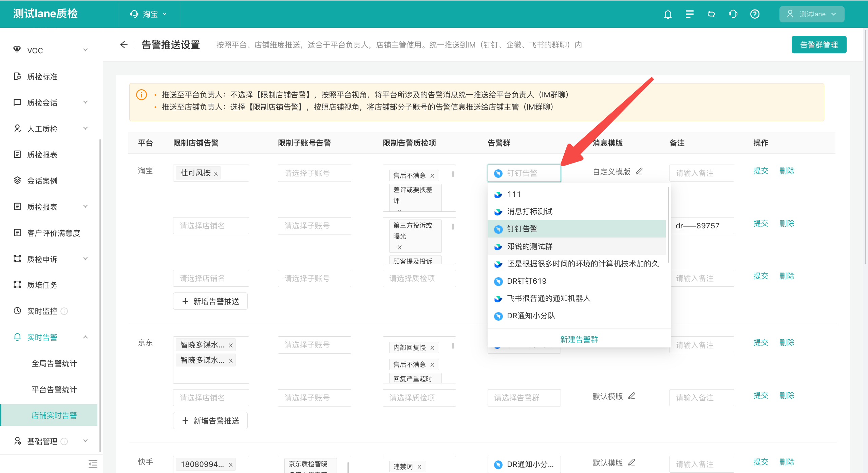Expand the 质检会话 sidebar menu
The image size is (868, 473).
click(x=86, y=102)
